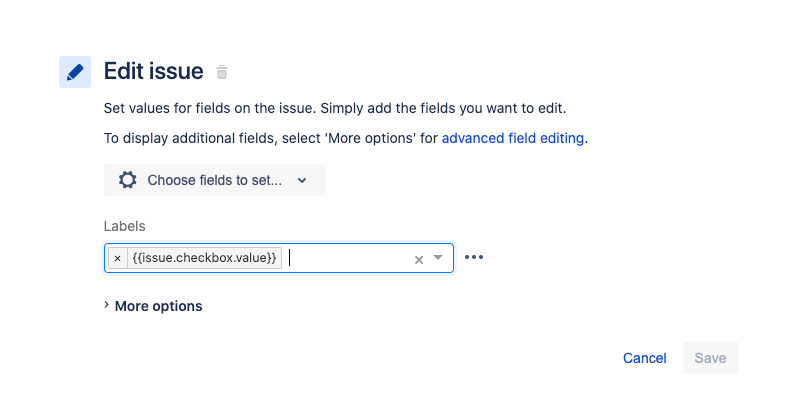
Task: Clear all values in the Labels field
Action: (419, 259)
